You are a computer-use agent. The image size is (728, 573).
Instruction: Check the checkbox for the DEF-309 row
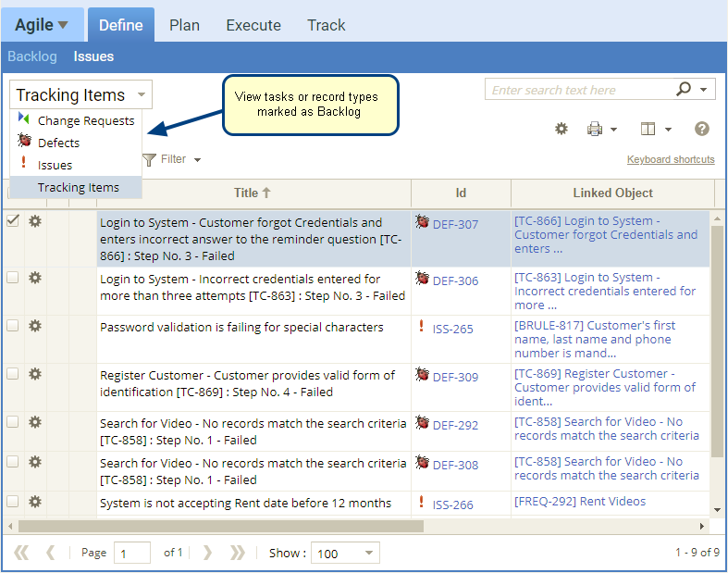(13, 374)
